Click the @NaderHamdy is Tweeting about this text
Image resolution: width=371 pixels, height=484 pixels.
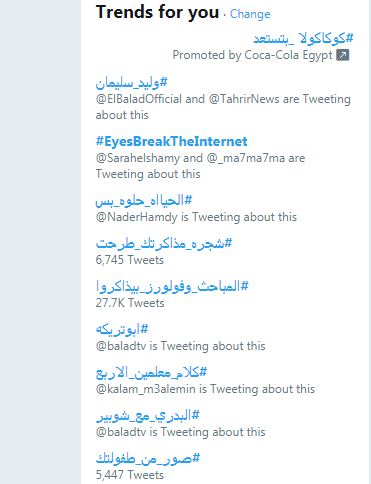[196, 217]
